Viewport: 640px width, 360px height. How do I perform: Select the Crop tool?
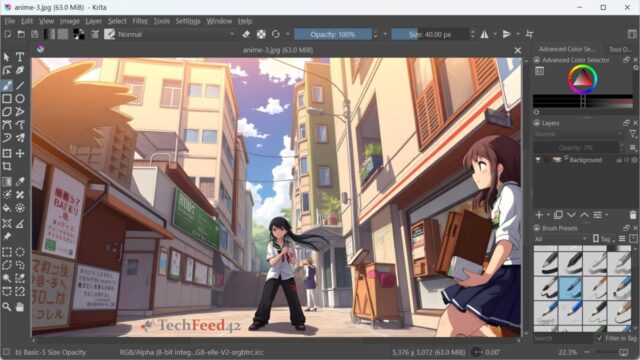[x=7, y=167]
